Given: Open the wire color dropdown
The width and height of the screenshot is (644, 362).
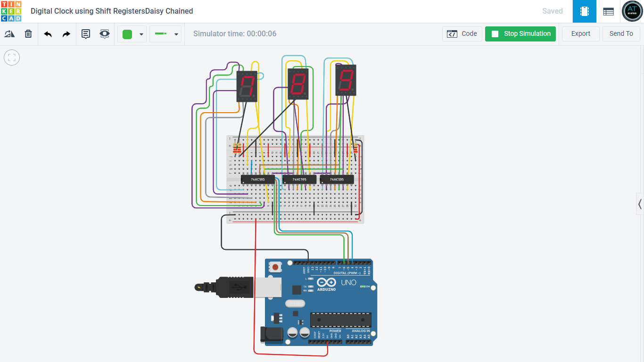Looking at the screenshot, I should click(140, 33).
